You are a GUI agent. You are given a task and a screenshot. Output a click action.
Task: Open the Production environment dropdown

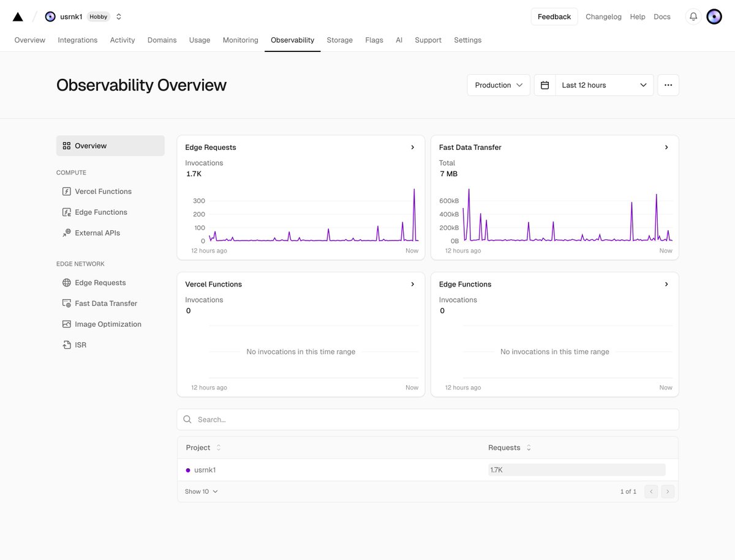point(499,85)
